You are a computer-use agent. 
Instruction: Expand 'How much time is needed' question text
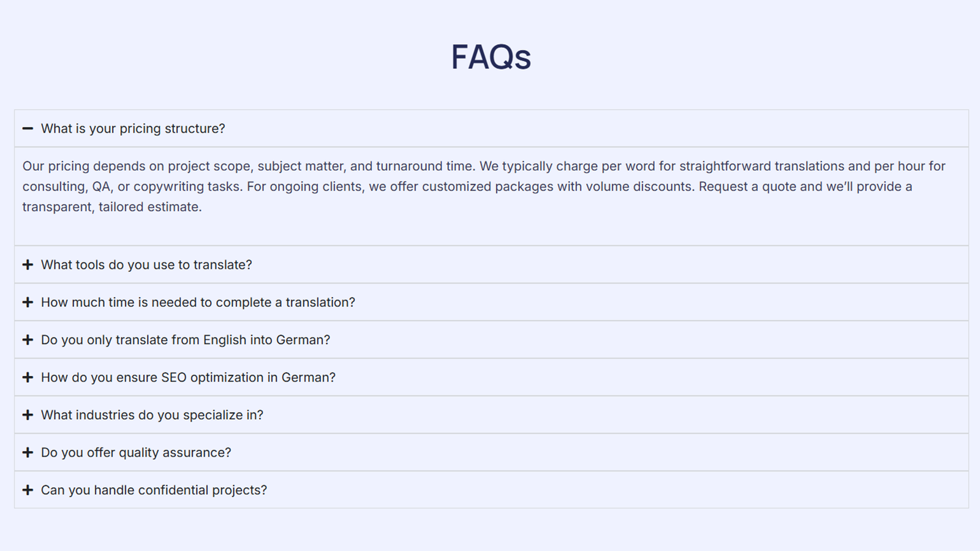coord(198,302)
